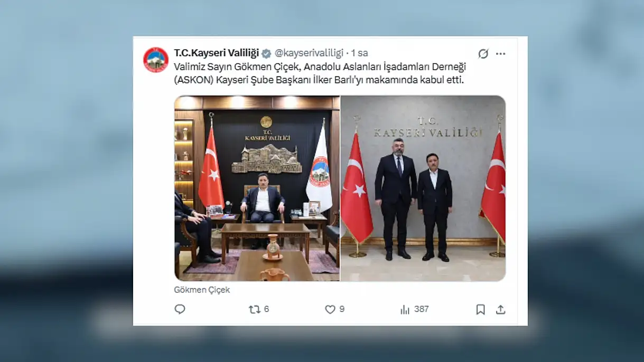Open the three-dot more options menu
644x362 pixels.
click(x=501, y=53)
